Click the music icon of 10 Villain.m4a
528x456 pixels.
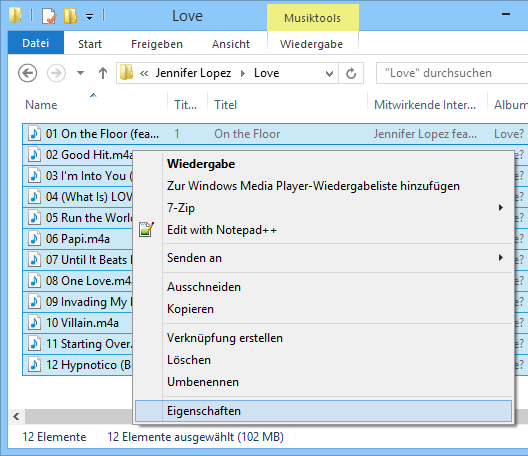coord(34,323)
